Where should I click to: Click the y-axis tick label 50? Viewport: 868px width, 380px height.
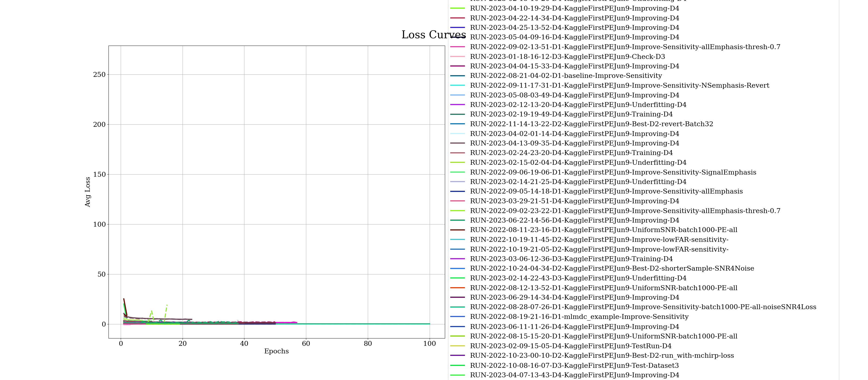click(x=101, y=274)
